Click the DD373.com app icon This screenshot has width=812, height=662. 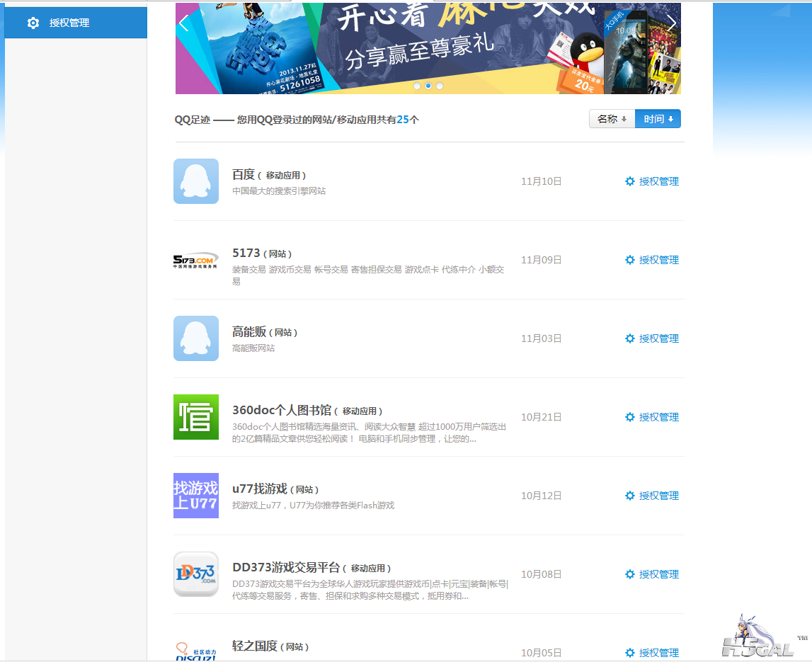click(x=196, y=574)
